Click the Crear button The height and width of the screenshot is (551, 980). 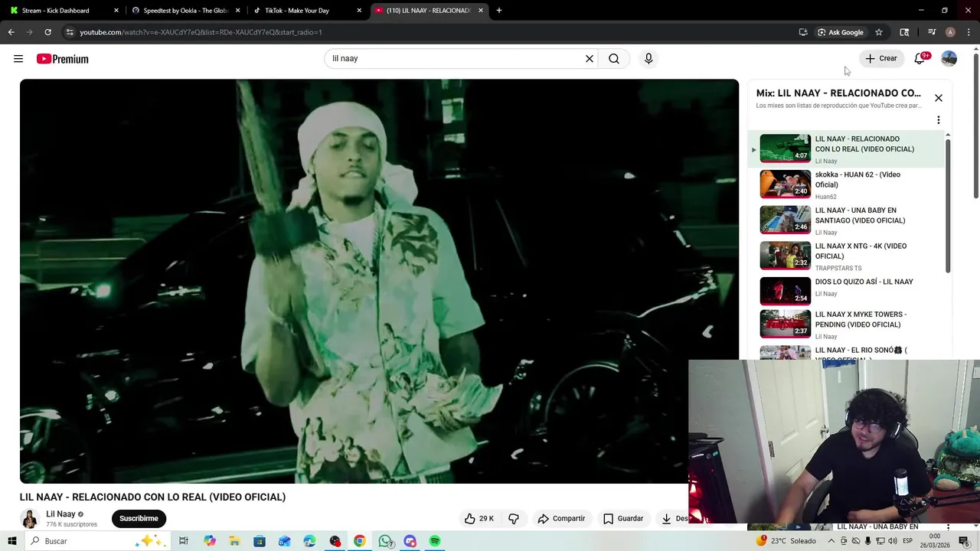[881, 59]
